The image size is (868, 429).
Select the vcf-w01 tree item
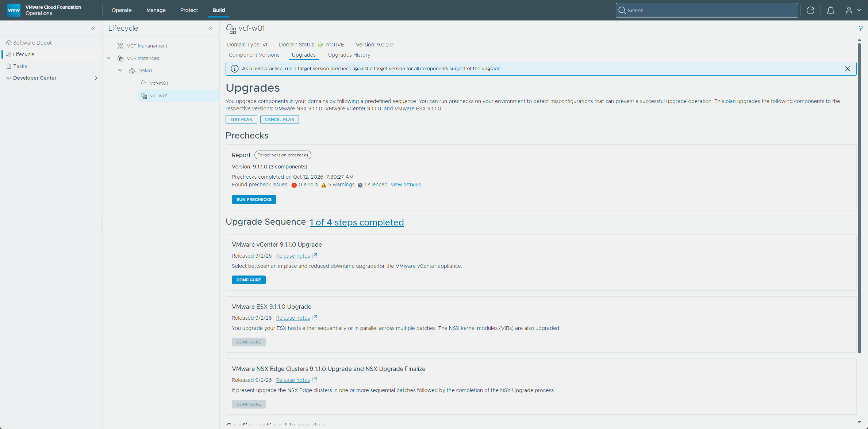coord(178,96)
